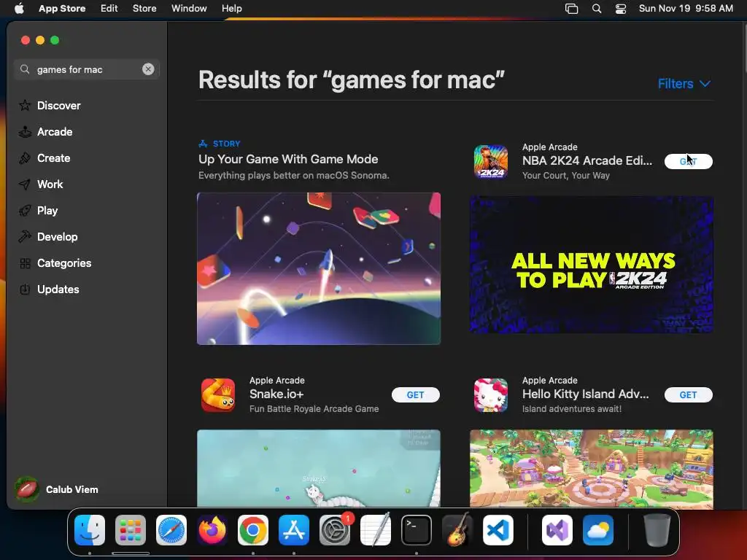This screenshot has height=560, width=747.
Task: Open Stage Manager icon in menu bar
Action: [x=571, y=8]
